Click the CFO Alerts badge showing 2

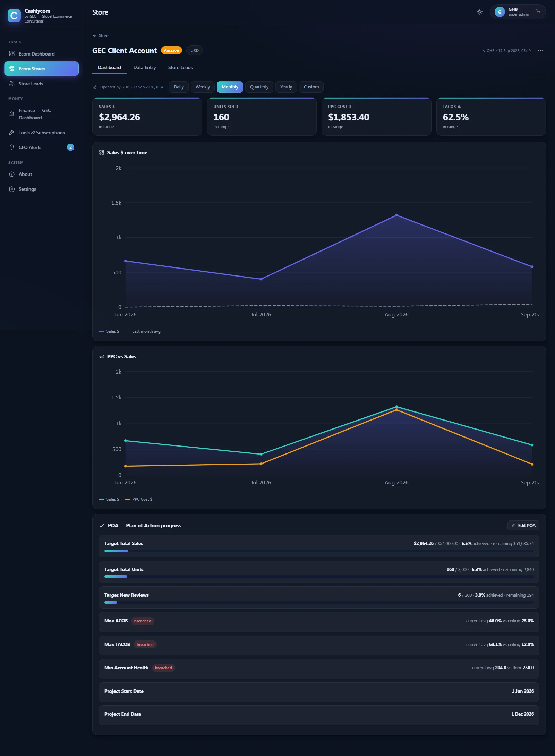point(70,147)
